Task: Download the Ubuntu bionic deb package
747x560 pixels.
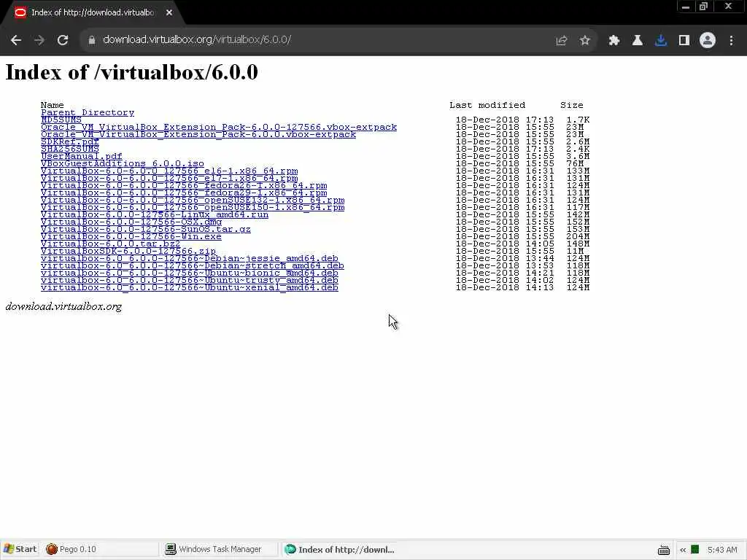Action: [190, 273]
